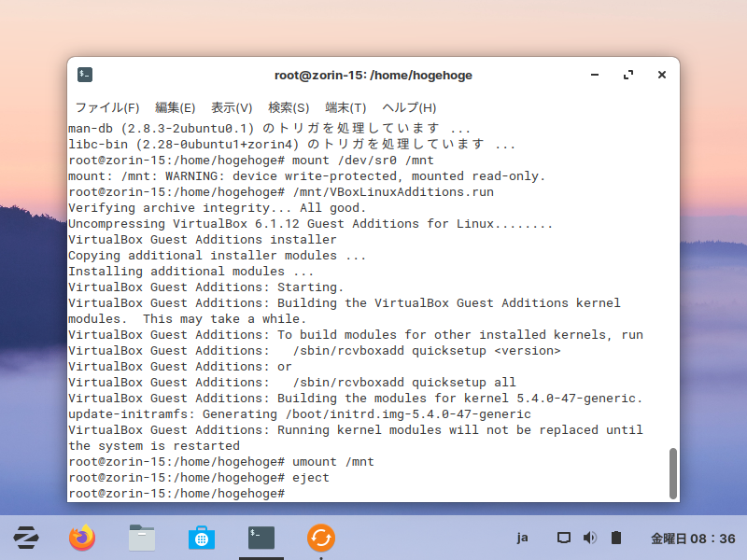
Task: Click the 'libc-bin (2.28-0ubuntu1+zorin4)' line
Action: (x=292, y=145)
